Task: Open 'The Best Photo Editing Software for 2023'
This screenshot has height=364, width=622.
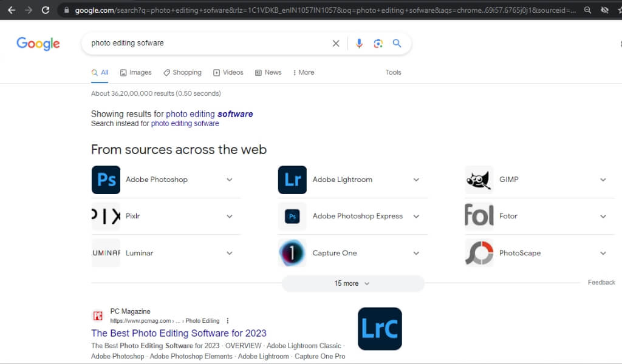Action: [179, 333]
